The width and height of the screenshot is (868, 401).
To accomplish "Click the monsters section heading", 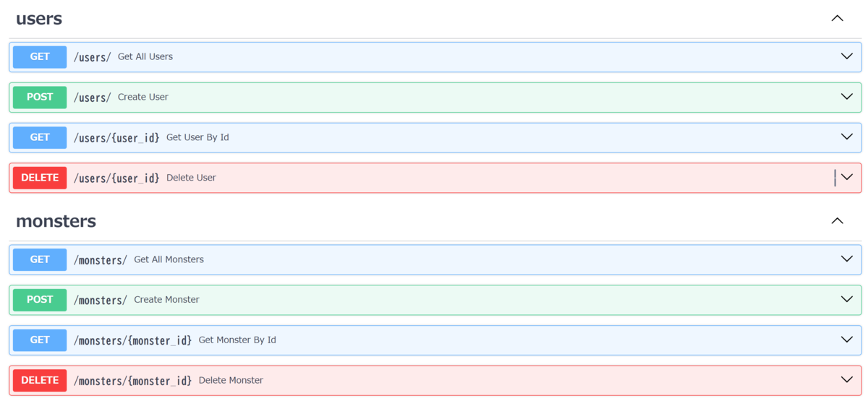I will pyautogui.click(x=56, y=221).
